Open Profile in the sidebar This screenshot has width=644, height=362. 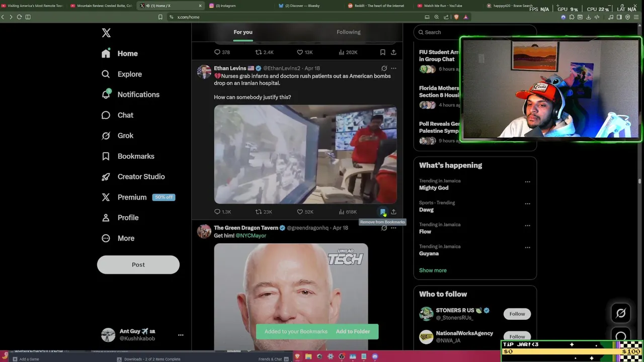click(120, 218)
